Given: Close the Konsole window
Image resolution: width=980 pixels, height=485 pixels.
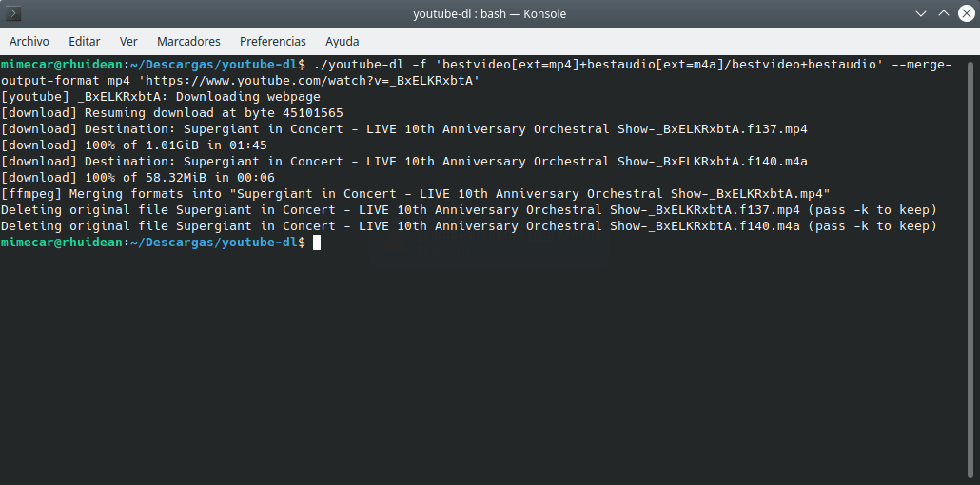Looking at the screenshot, I should coord(966,13).
